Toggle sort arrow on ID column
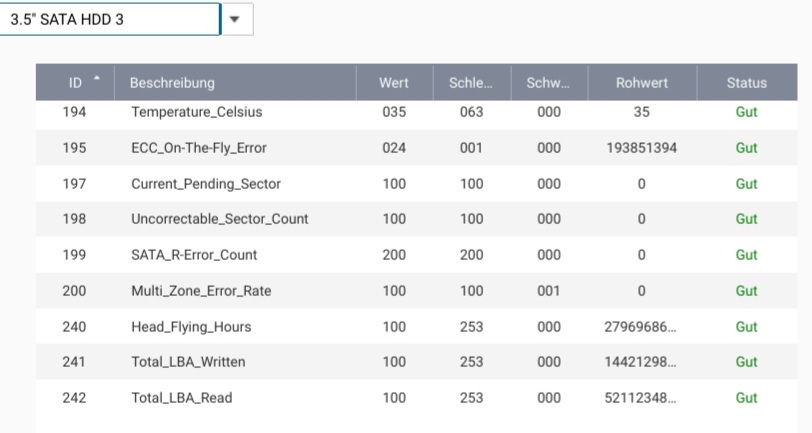The image size is (812, 433). click(x=96, y=80)
